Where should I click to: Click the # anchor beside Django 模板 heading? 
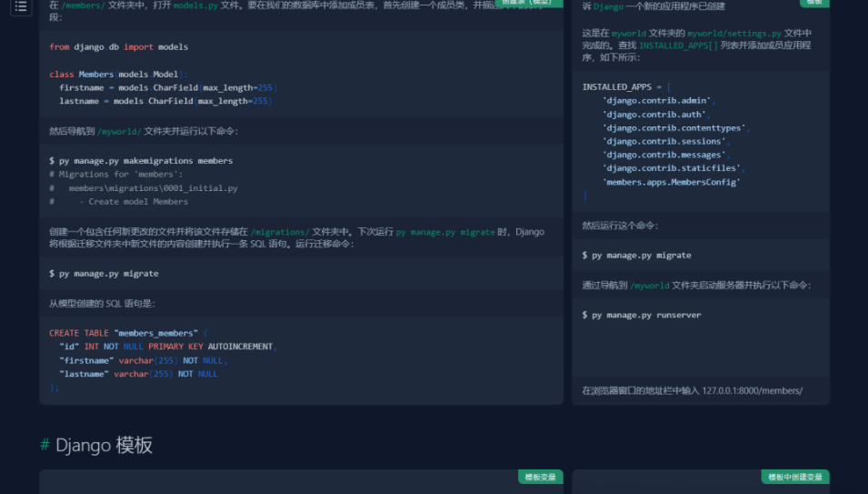45,445
